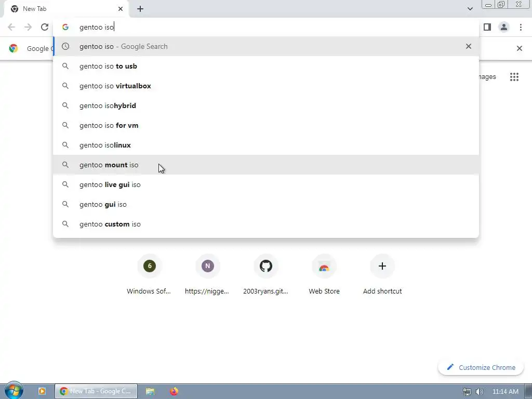This screenshot has width=532, height=399.
Task: Open Windows Explorer from taskbar
Action: click(150, 391)
